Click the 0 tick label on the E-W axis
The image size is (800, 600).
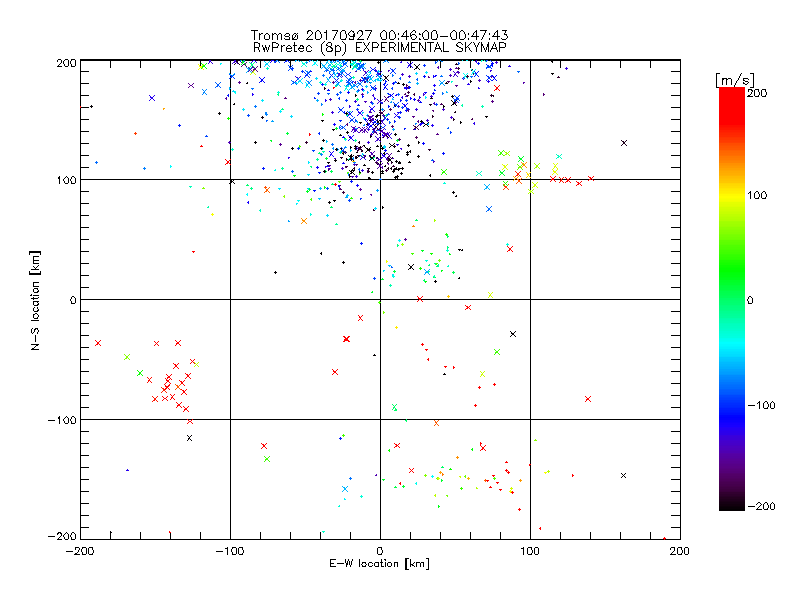380,551
